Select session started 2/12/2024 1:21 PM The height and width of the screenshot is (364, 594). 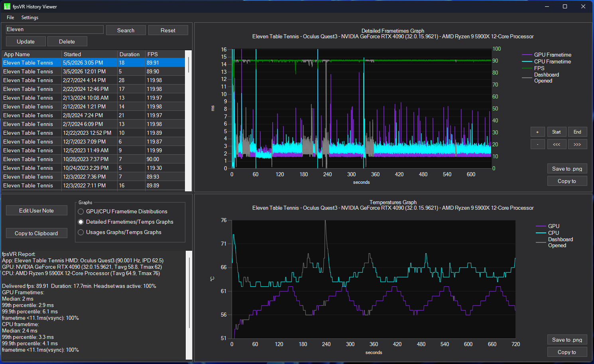pos(93,106)
